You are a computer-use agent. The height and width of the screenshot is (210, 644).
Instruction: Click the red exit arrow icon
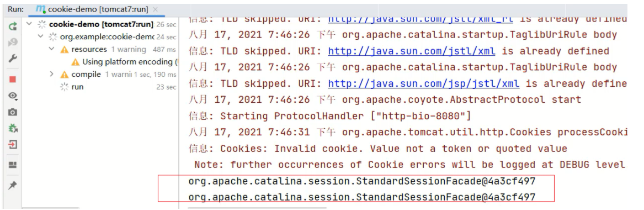point(13,145)
